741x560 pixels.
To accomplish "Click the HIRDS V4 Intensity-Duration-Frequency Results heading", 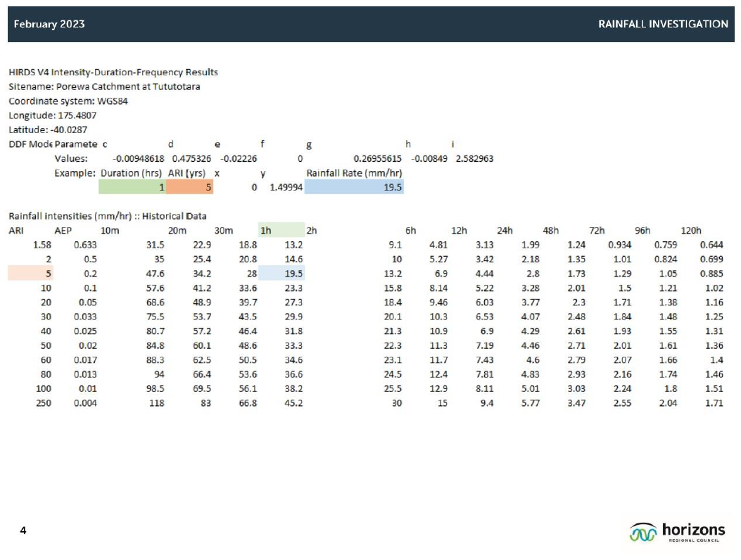I will tap(113, 72).
